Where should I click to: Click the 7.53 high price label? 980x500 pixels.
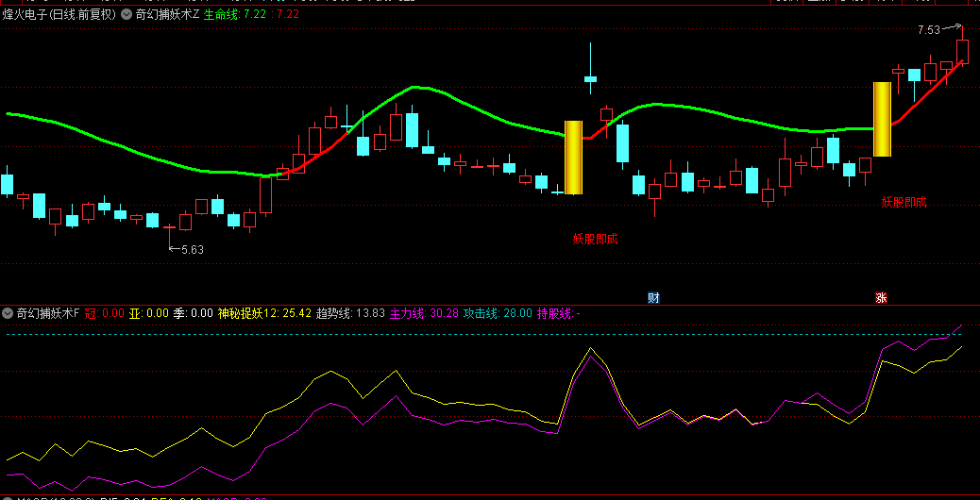[x=929, y=29]
